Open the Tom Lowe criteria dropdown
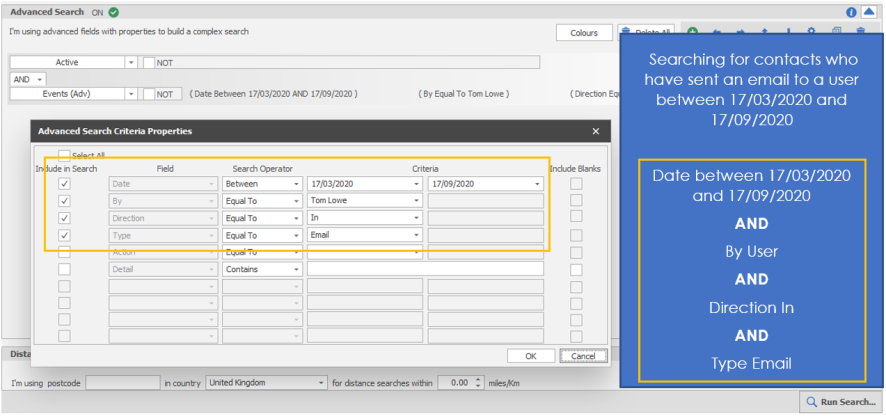The width and height of the screenshot is (886, 416). (415, 201)
